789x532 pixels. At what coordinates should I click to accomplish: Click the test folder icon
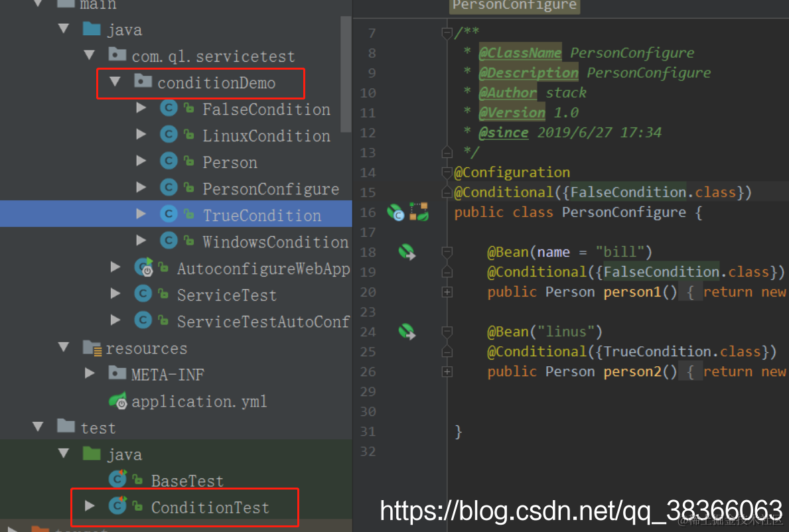point(66,426)
